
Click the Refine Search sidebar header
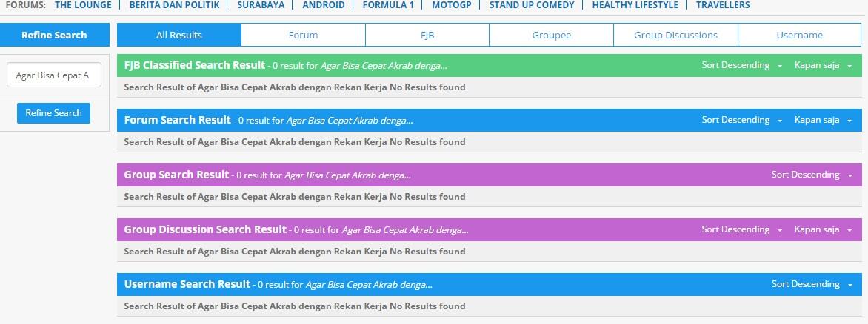click(x=54, y=35)
